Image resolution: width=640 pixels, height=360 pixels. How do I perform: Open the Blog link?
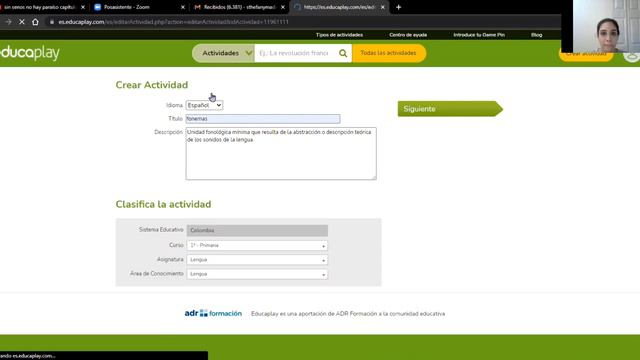click(x=536, y=35)
